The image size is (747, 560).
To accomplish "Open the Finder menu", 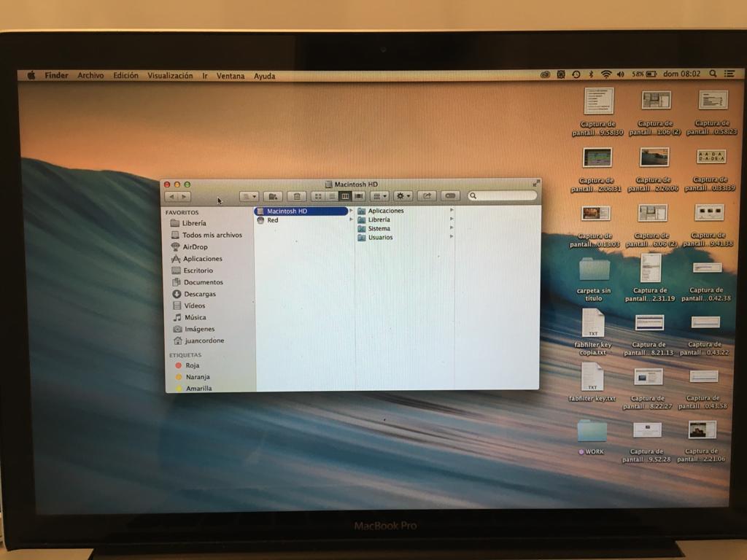I will 56,75.
